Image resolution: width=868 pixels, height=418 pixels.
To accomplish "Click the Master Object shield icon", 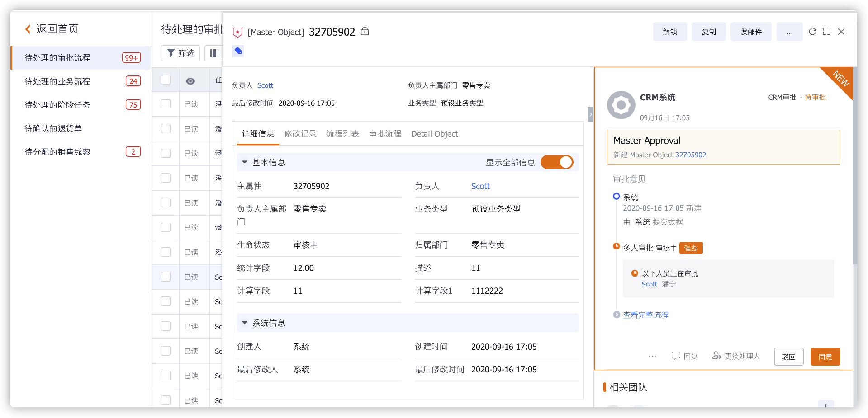I will [237, 32].
